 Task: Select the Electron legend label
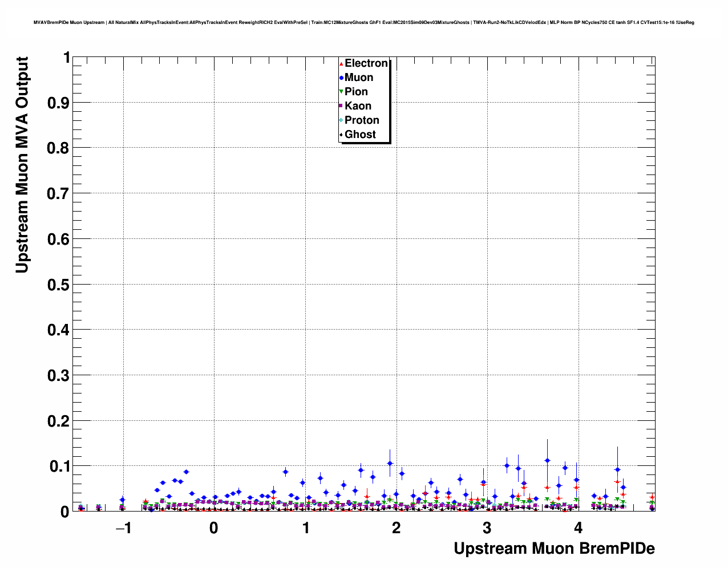(366, 63)
